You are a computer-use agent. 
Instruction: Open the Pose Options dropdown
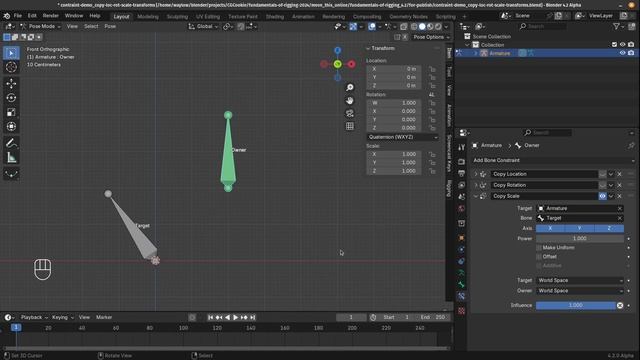click(431, 37)
